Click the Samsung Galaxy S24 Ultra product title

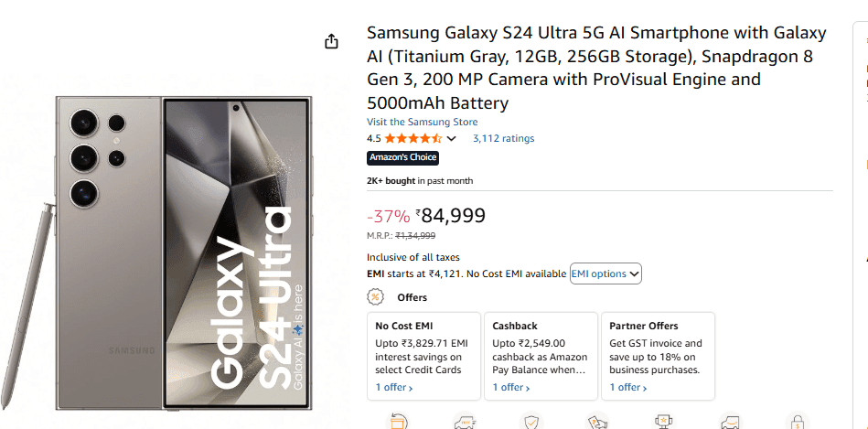click(596, 68)
